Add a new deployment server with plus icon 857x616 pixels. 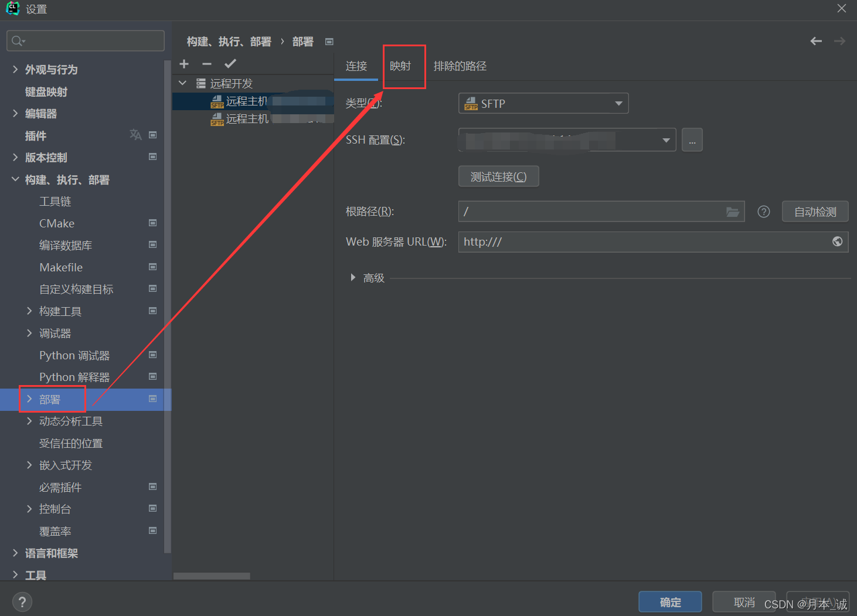[184, 64]
